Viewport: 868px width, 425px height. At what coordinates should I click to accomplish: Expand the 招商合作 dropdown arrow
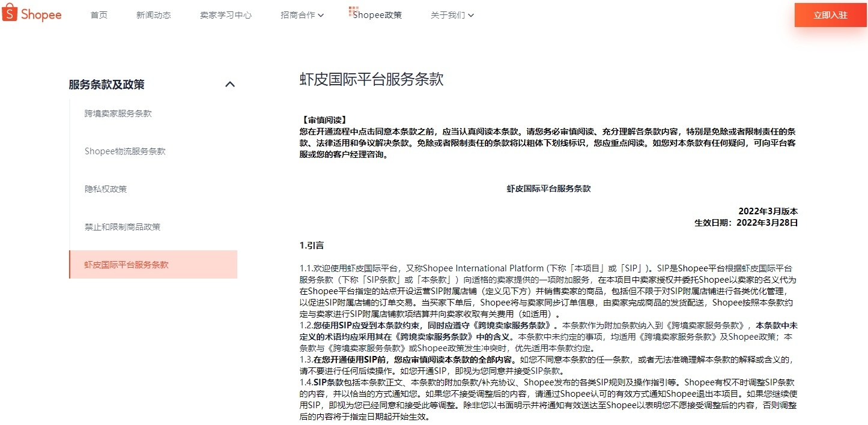[321, 16]
